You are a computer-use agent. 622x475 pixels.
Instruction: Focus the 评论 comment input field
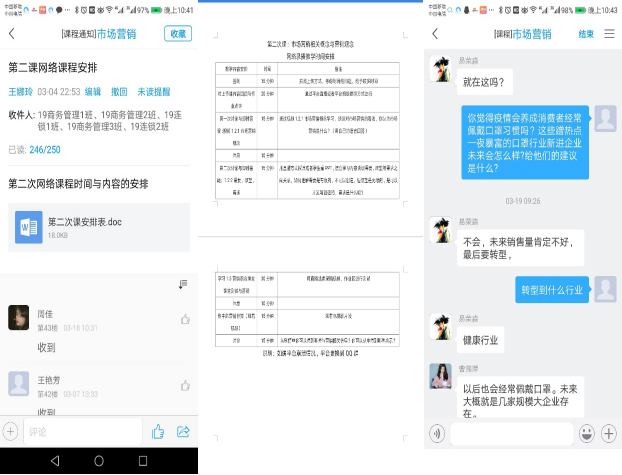point(80,431)
